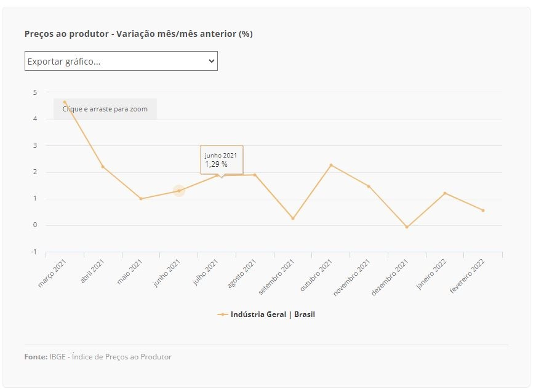Click the abril 2021 data point
Screen dimensions: 536x392
[103, 167]
